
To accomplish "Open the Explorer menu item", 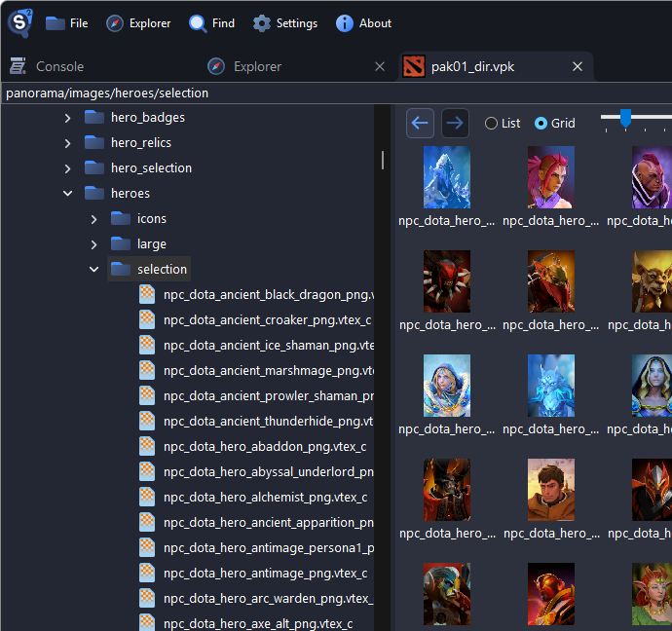I will click(x=138, y=23).
